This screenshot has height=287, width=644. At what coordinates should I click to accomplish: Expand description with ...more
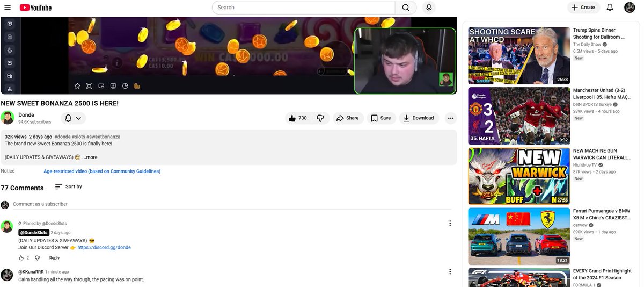[90, 157]
